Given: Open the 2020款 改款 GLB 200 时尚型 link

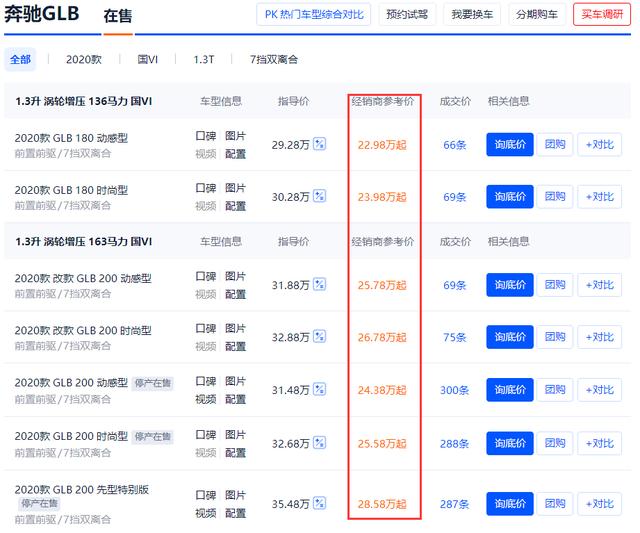Looking at the screenshot, I should coord(83,331).
